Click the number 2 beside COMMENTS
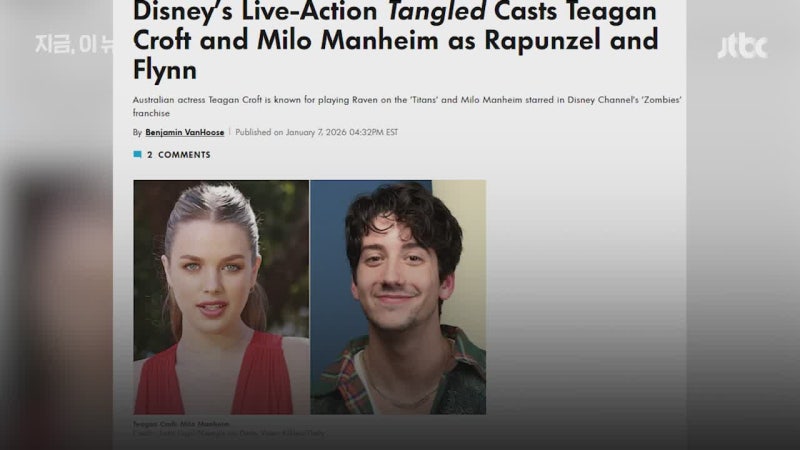This screenshot has height=450, width=800. click(x=149, y=155)
